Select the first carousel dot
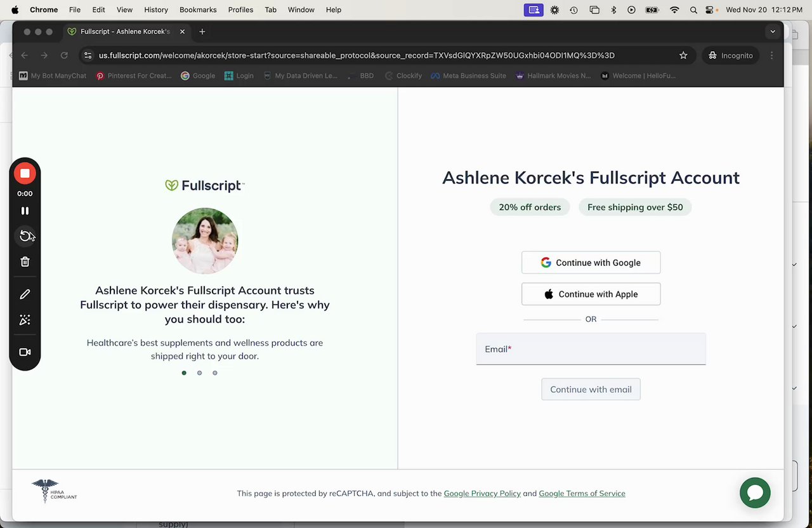Viewport: 812px width, 528px height. tap(184, 373)
